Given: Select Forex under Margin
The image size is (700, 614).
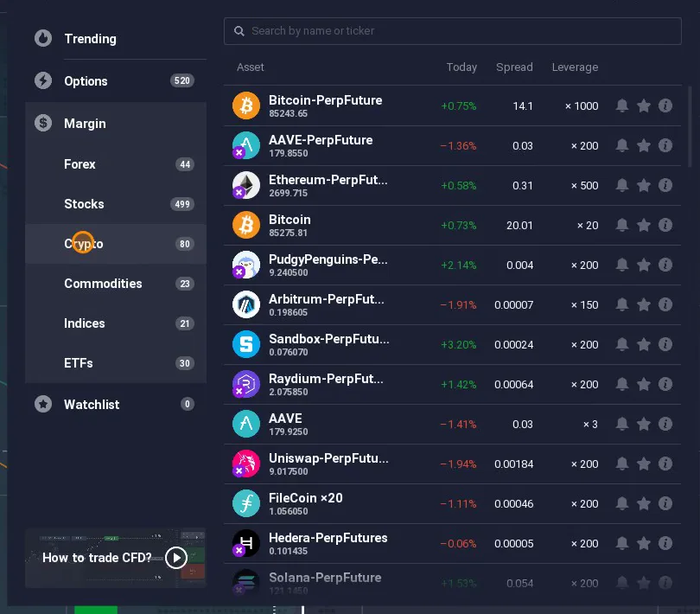Looking at the screenshot, I should [x=116, y=164].
